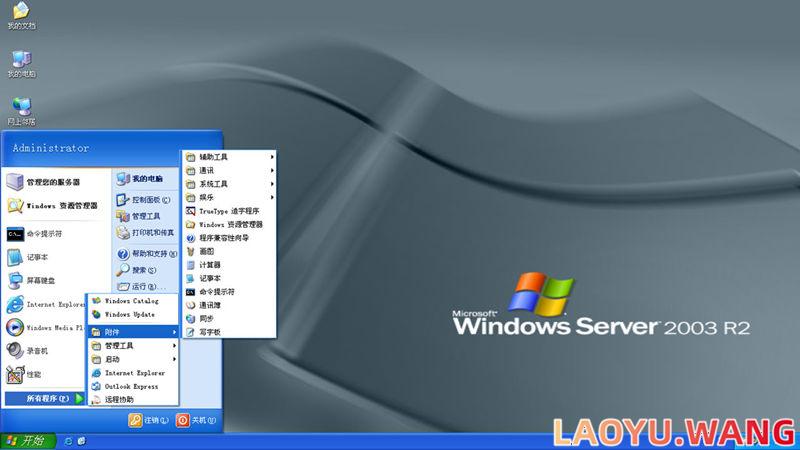Launch Outlook Express from programs submenu

[133, 386]
